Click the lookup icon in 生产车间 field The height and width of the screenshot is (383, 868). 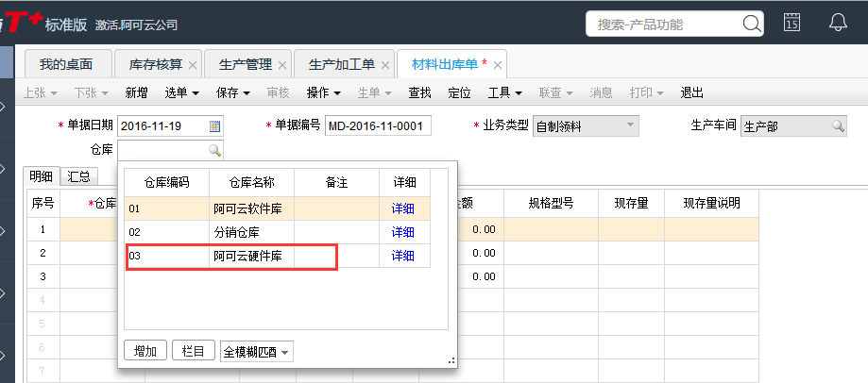point(838,126)
